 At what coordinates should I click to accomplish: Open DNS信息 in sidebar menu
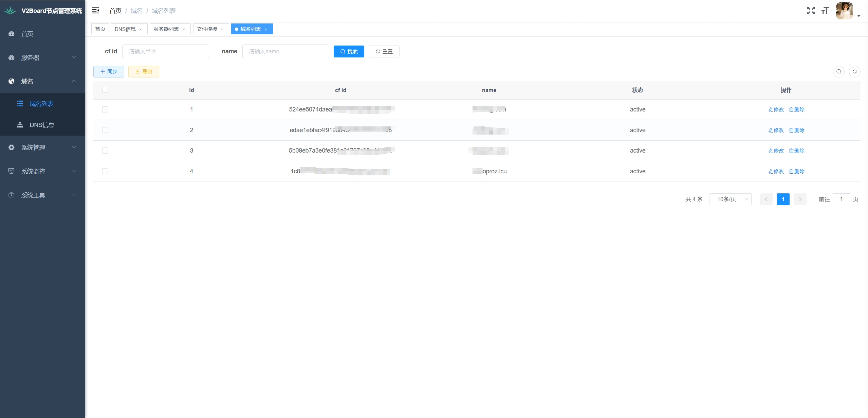coord(42,125)
